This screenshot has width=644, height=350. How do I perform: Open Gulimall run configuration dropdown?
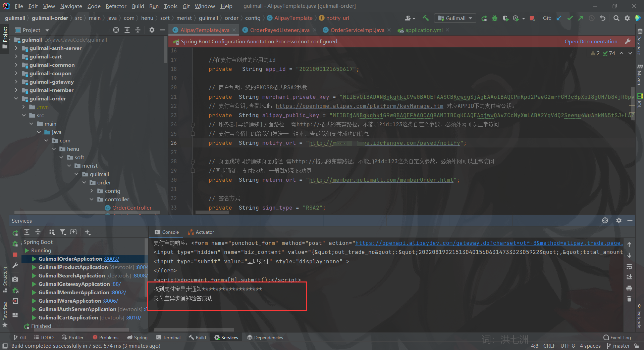pos(455,18)
